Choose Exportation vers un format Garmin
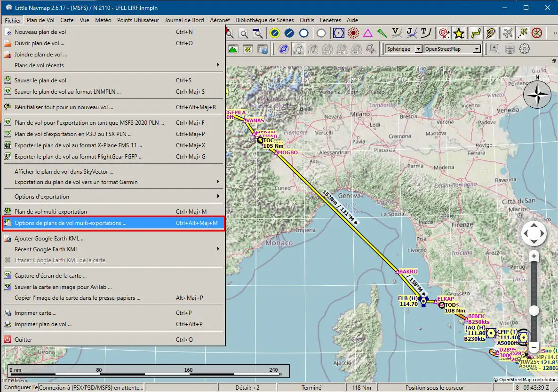 tap(113, 182)
